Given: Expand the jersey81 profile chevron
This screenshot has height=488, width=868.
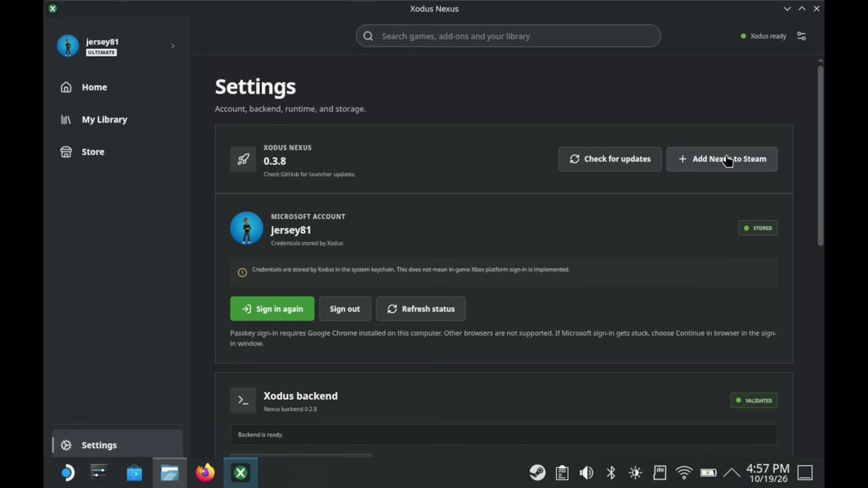Looking at the screenshot, I should pyautogui.click(x=172, y=46).
